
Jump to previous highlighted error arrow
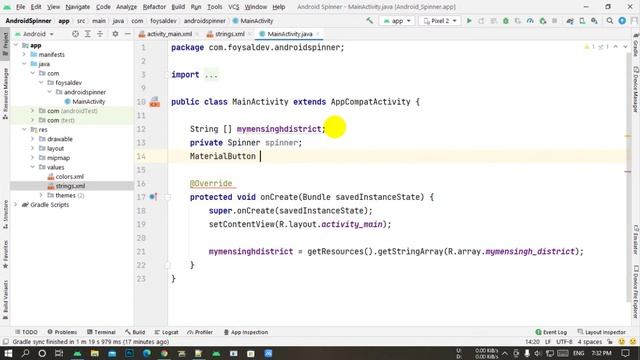pyautogui.click(x=616, y=47)
